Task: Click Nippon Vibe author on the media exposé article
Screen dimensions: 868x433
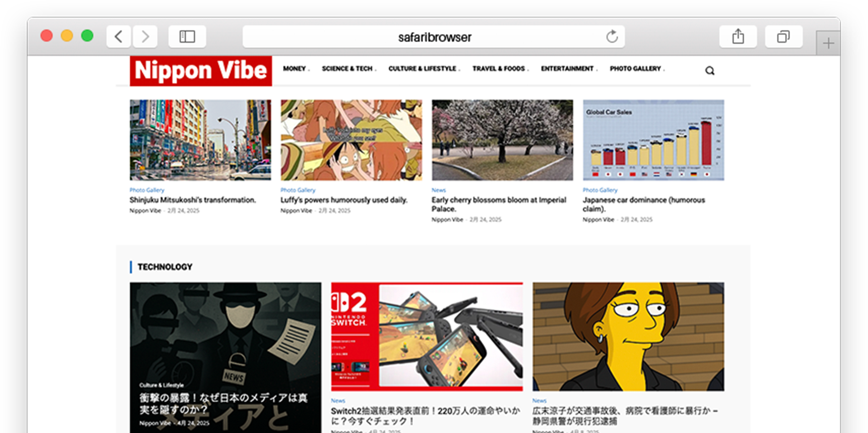Action: (x=155, y=423)
